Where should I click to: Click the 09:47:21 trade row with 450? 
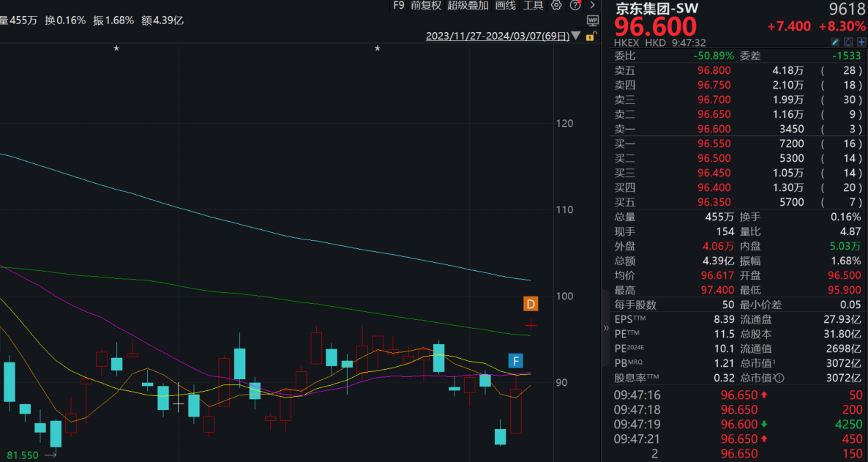(738, 439)
